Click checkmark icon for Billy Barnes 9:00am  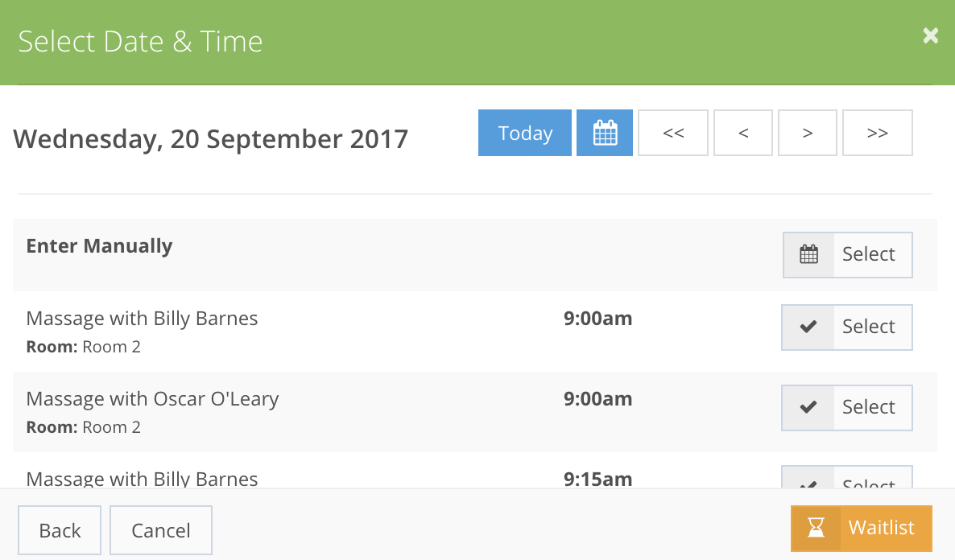point(808,327)
